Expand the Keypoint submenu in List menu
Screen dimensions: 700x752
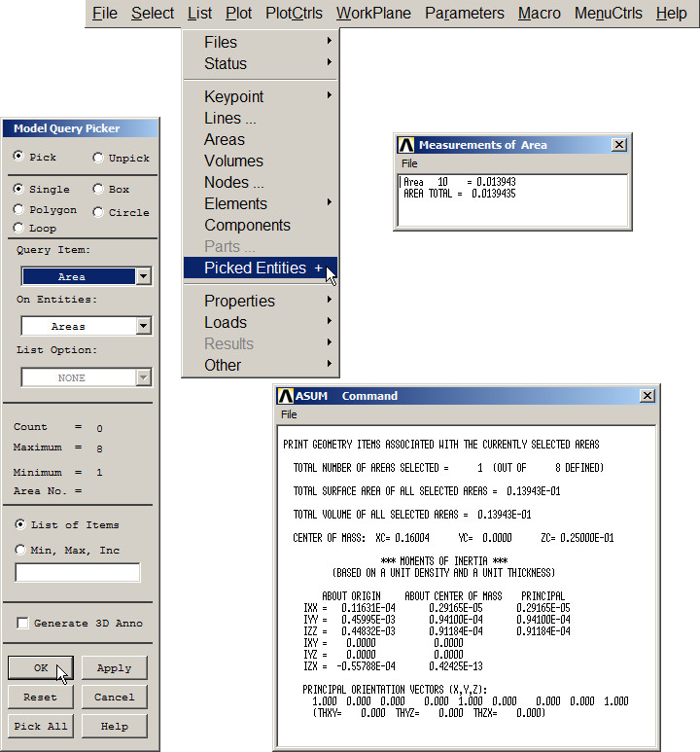click(x=260, y=96)
